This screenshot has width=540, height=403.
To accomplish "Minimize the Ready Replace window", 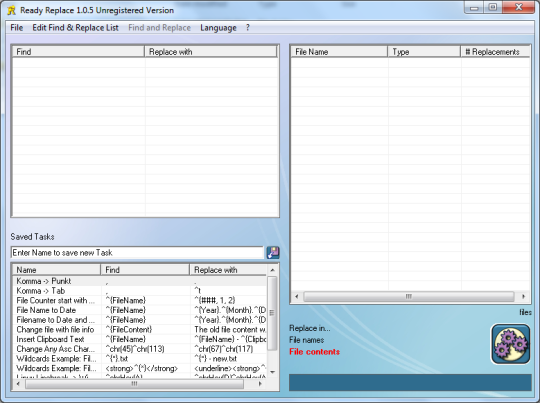I will [x=475, y=7].
